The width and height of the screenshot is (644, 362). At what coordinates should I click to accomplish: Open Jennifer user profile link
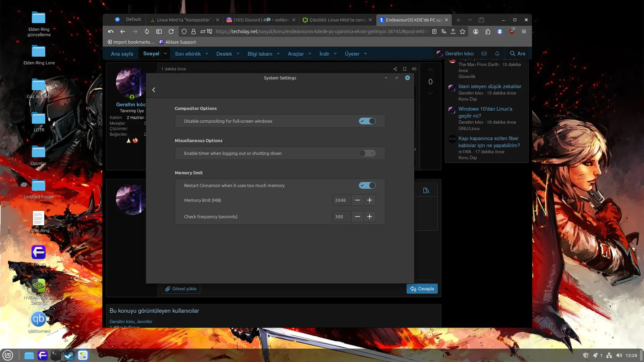pyautogui.click(x=144, y=321)
